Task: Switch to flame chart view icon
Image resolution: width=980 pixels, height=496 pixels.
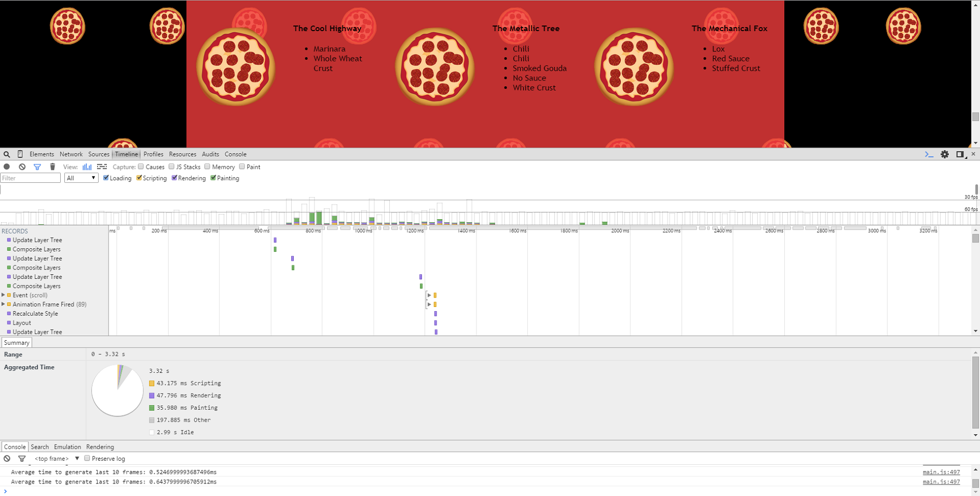Action: tap(102, 167)
